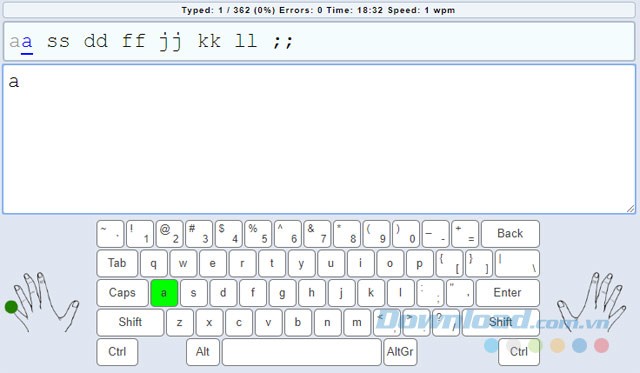Click the 'x' key
640x373 pixels.
(209, 322)
